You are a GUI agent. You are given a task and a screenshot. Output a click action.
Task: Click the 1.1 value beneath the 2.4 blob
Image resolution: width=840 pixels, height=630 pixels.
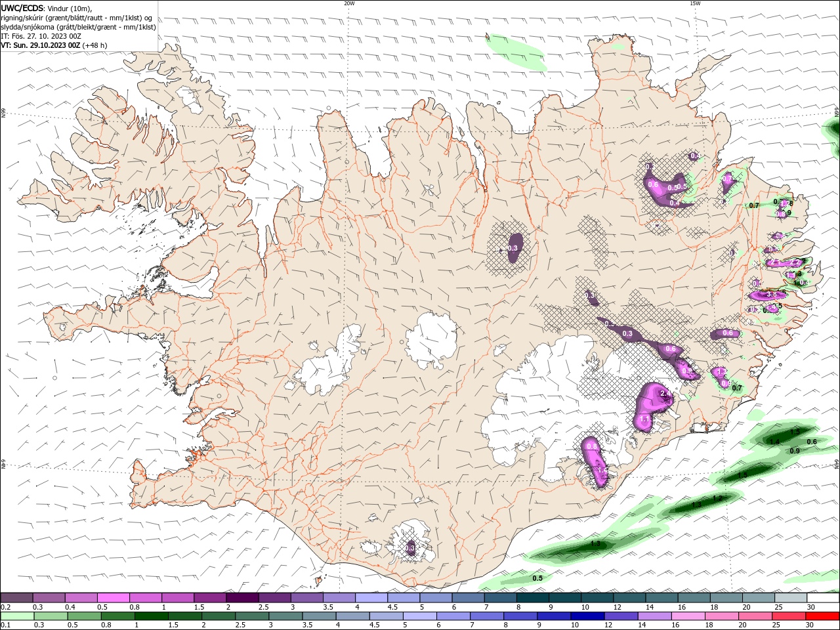point(644,419)
